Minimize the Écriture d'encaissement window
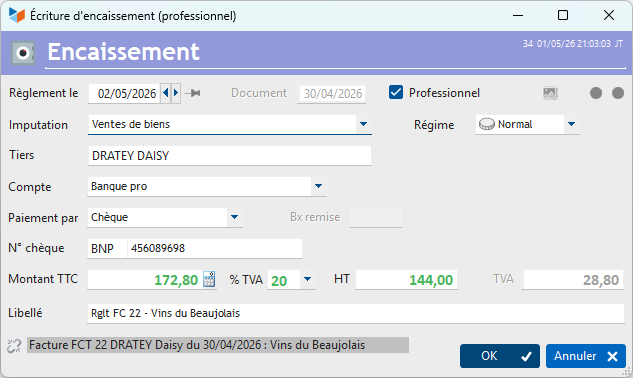 pos(518,15)
